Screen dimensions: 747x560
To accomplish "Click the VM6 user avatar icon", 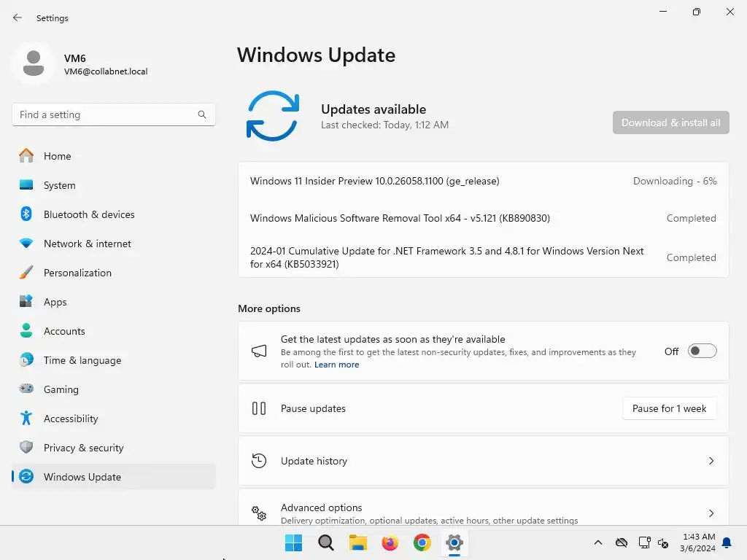I will [34, 63].
